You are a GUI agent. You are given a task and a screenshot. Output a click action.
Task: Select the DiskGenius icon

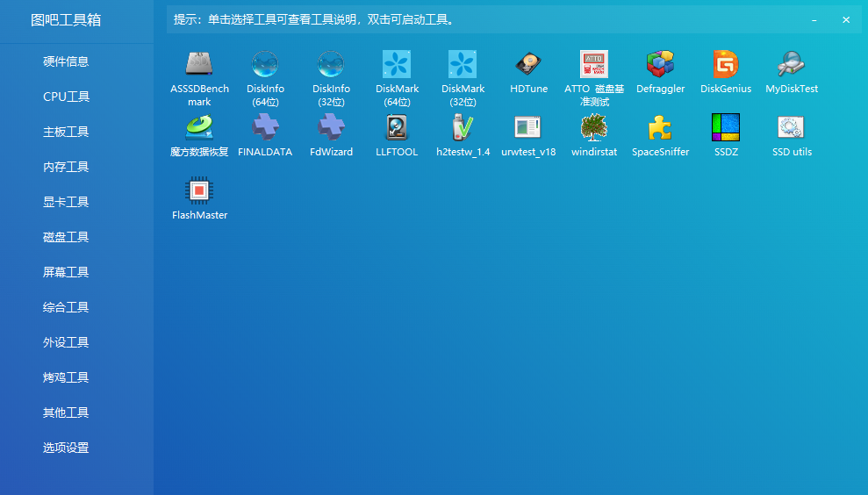[726, 64]
